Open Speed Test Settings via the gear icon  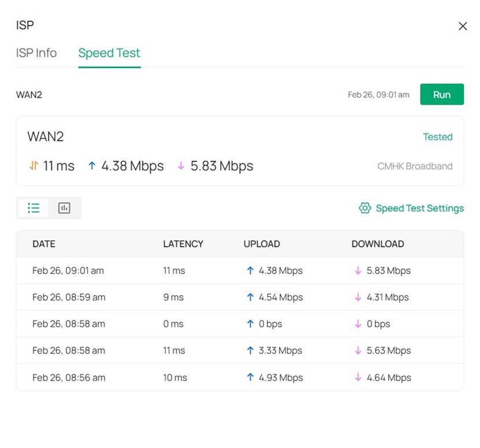point(365,208)
